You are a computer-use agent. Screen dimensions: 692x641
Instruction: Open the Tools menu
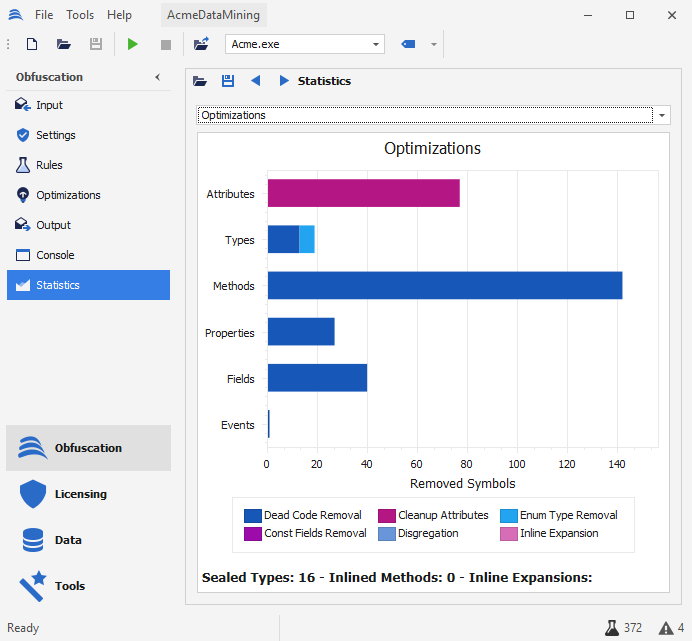tap(80, 15)
